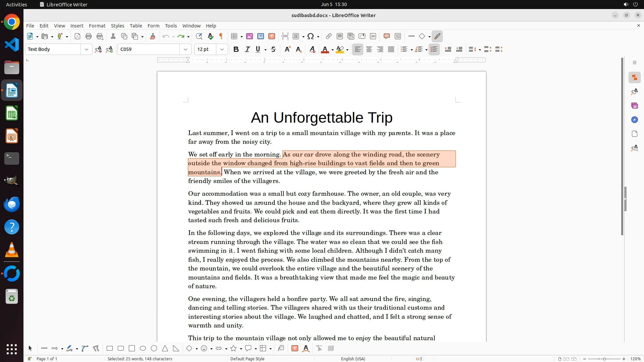This screenshot has height=362, width=644.
Task: Toggle Italic formatting
Action: click(247, 50)
